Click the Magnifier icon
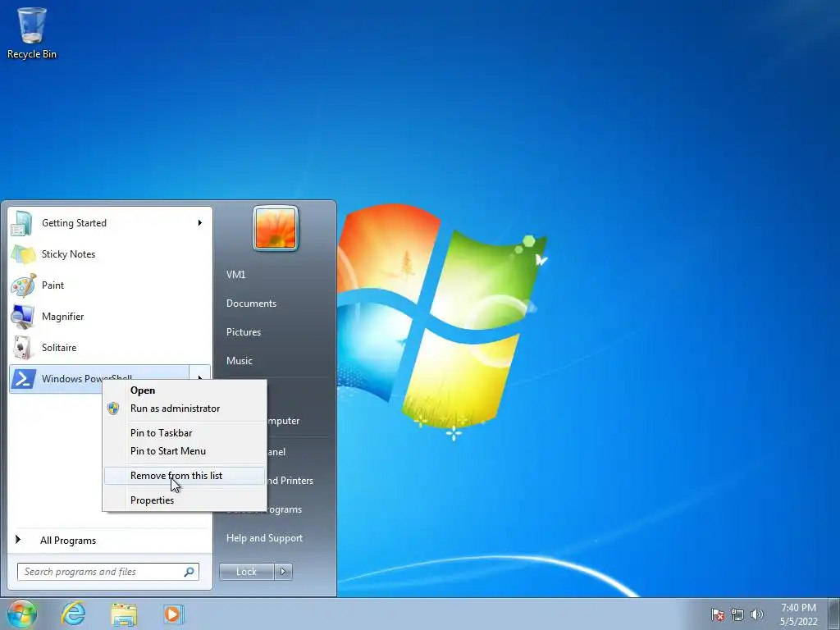The width and height of the screenshot is (840, 630). coord(22,317)
